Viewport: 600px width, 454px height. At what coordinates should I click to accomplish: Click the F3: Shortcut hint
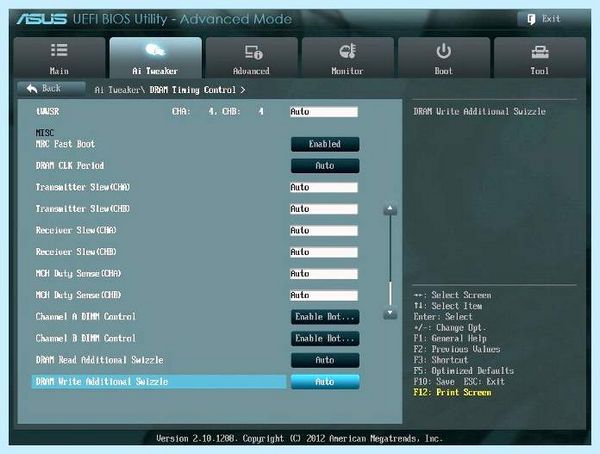(441, 360)
